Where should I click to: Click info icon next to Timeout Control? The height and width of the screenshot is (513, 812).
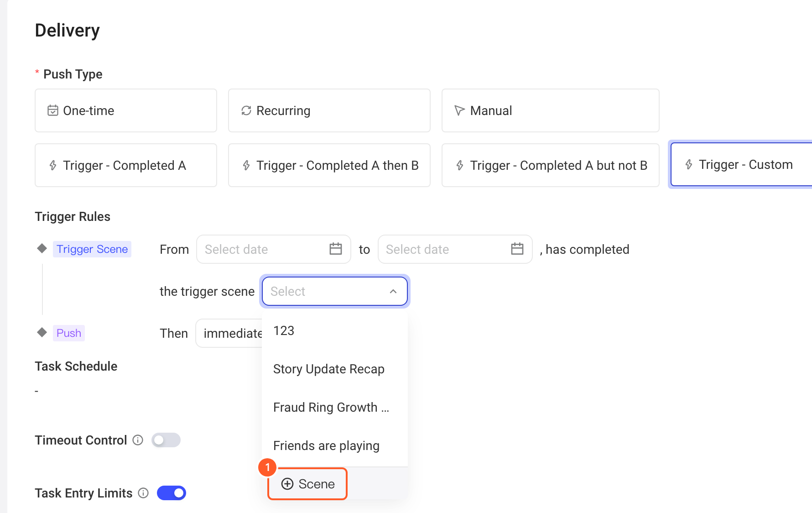(138, 440)
